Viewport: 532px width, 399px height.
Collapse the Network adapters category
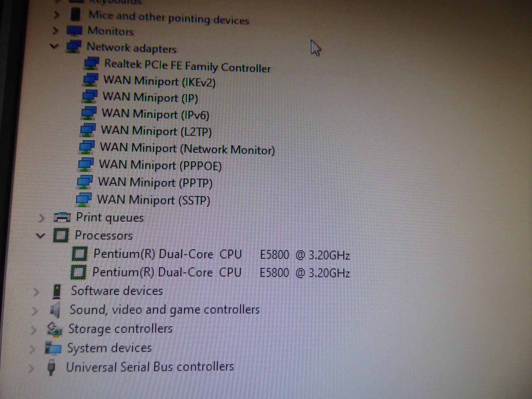pos(54,46)
